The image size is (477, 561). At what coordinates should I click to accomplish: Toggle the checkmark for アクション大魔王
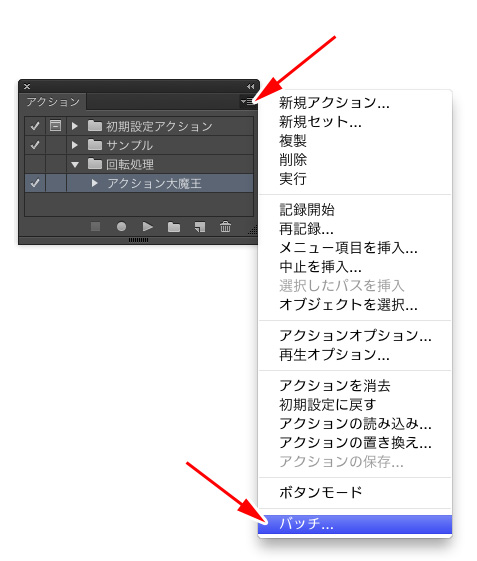coord(35,183)
